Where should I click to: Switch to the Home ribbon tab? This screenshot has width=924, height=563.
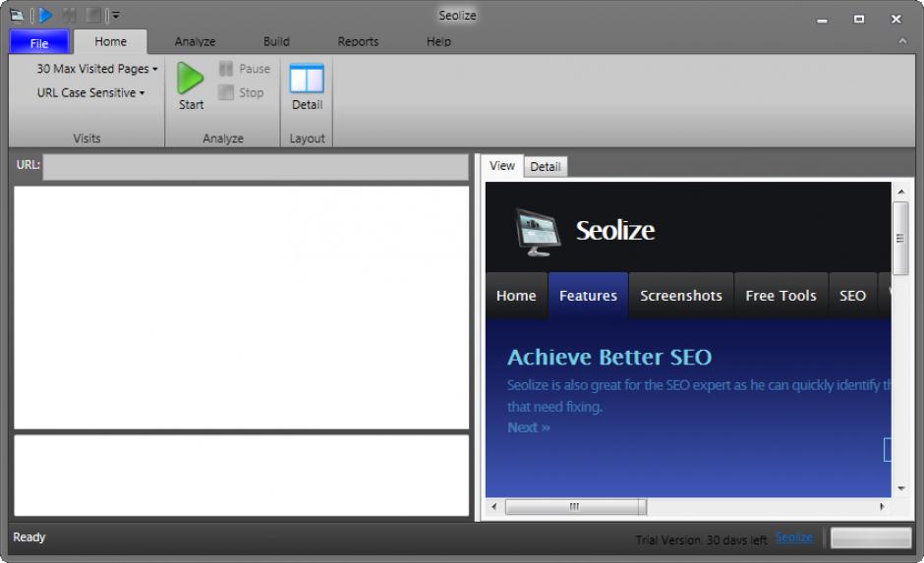point(110,42)
